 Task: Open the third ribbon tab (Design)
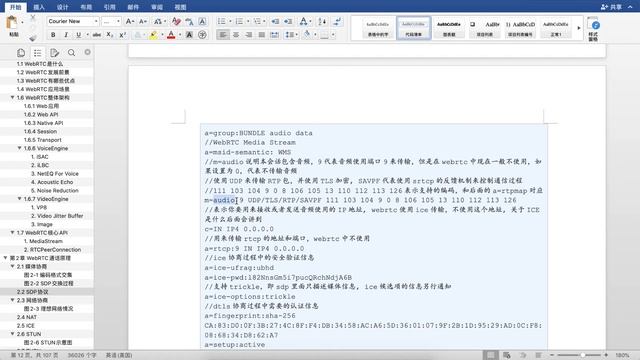pyautogui.click(x=62, y=7)
